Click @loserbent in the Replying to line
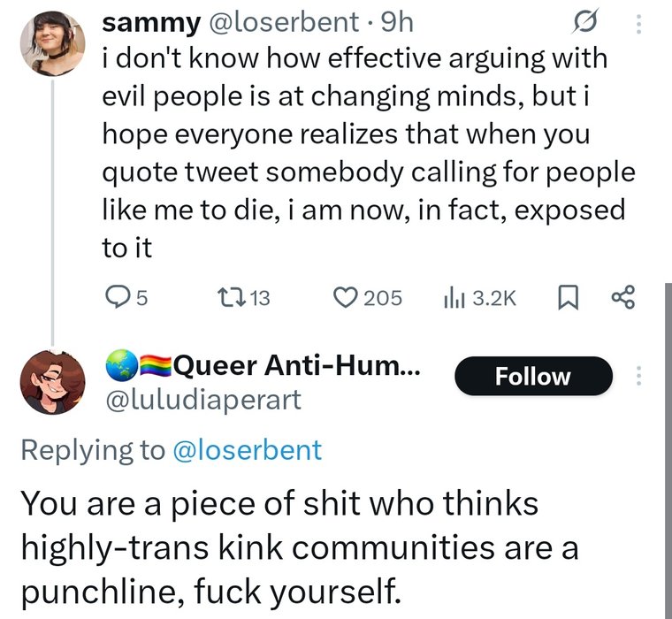The image size is (672, 619). (x=247, y=450)
